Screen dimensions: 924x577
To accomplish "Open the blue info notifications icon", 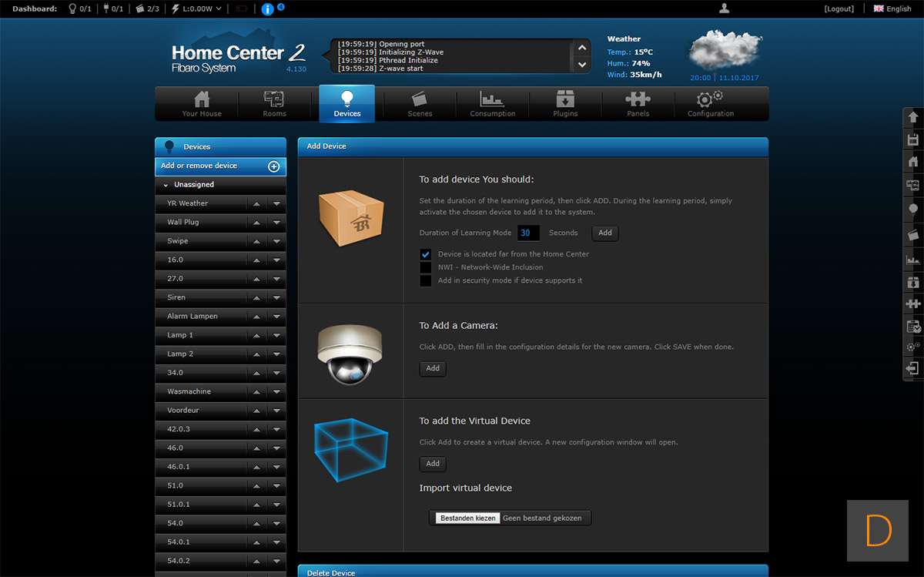I will coord(267,9).
